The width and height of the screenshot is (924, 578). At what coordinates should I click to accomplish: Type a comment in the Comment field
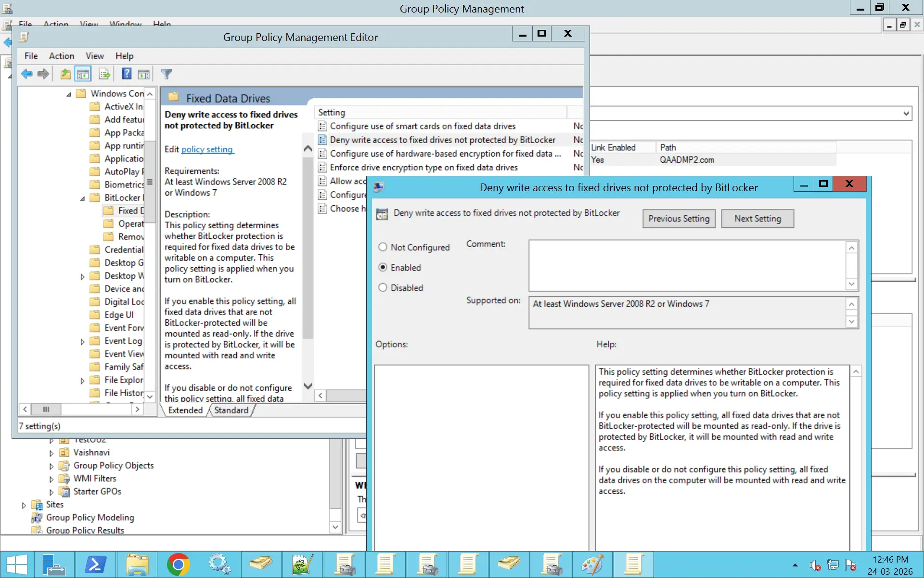coord(688,265)
